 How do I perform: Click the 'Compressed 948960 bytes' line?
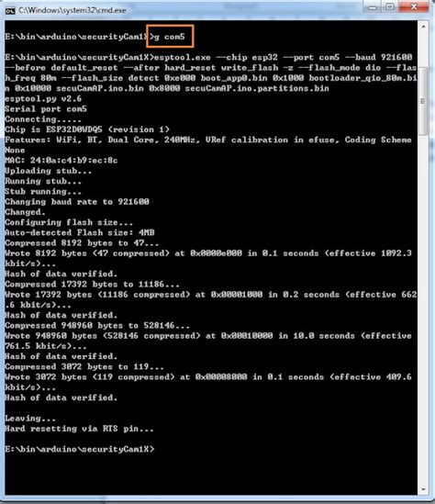[x=97, y=326]
